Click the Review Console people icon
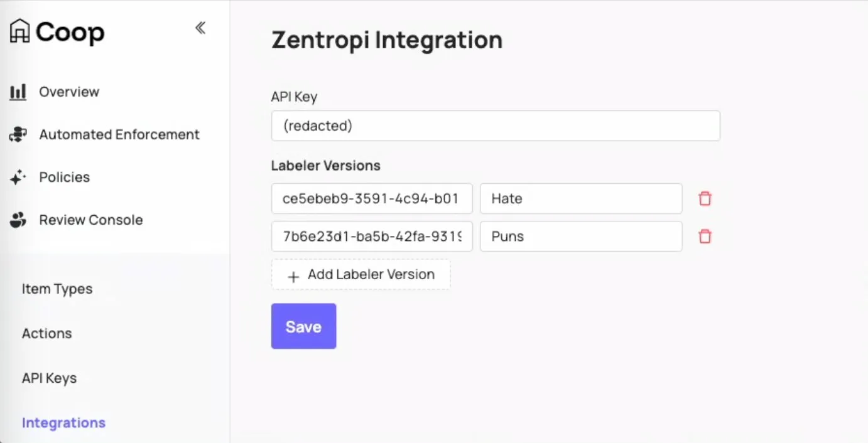 pyautogui.click(x=18, y=220)
